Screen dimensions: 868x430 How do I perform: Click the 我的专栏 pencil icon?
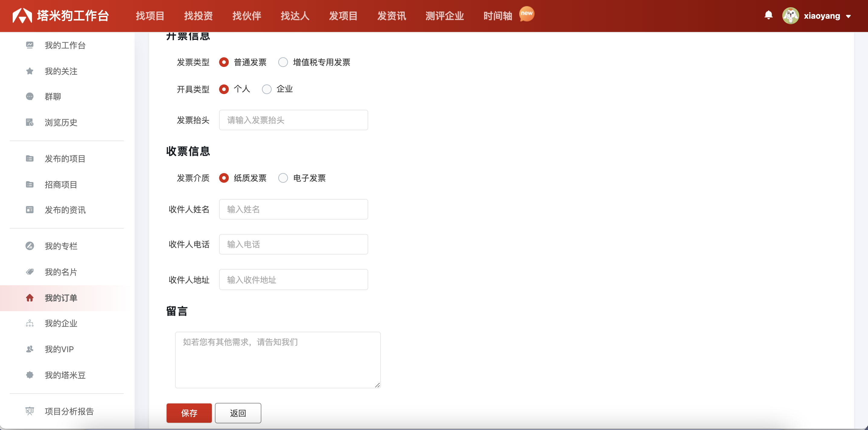tap(30, 246)
